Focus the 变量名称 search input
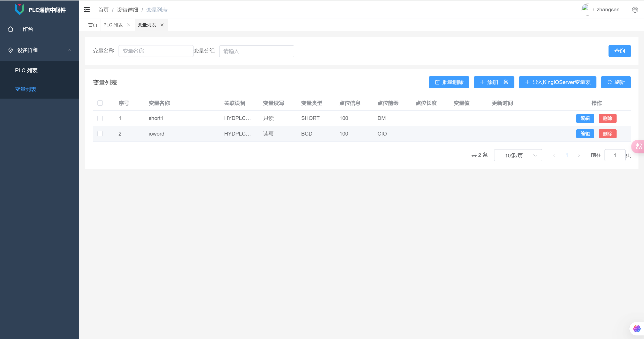 (156, 51)
